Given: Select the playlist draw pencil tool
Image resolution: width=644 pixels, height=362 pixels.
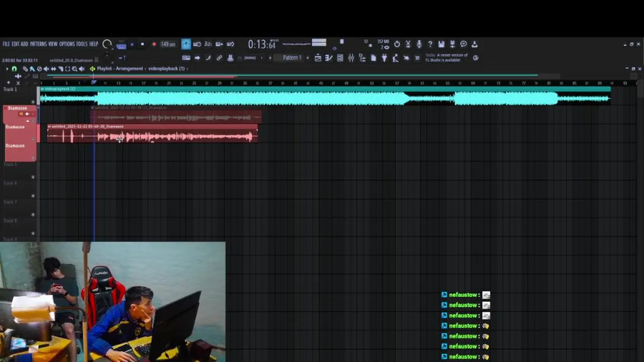Looking at the screenshot, I should (25, 69).
